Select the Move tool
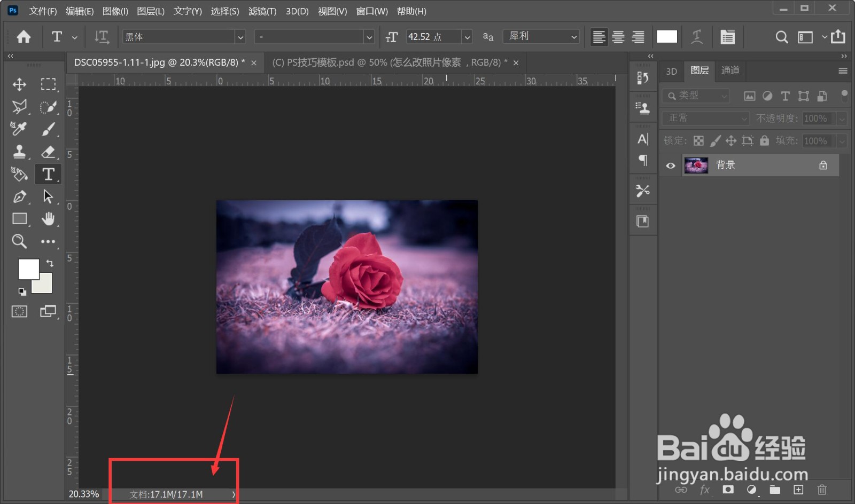Image resolution: width=855 pixels, height=504 pixels. [x=19, y=84]
